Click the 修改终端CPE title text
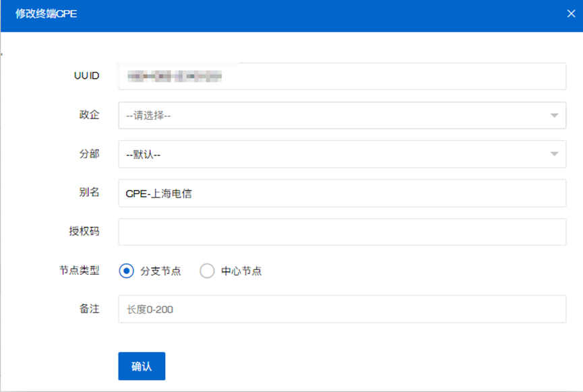 click(x=46, y=13)
